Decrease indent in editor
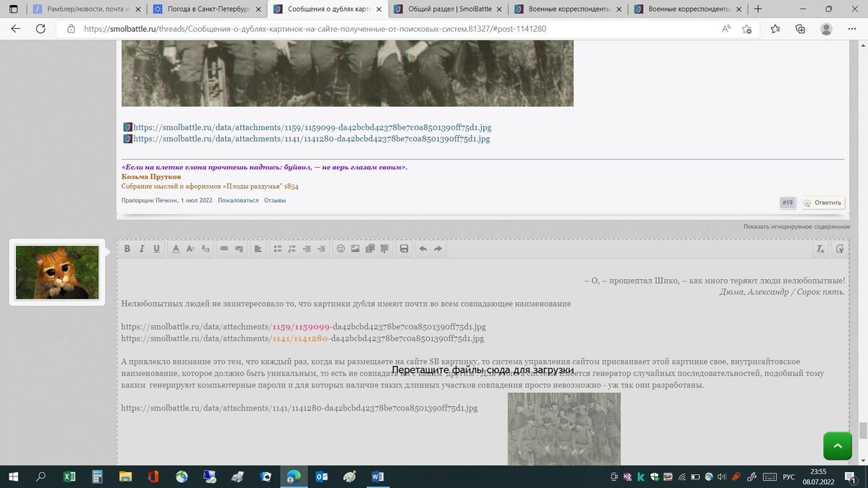This screenshot has width=868, height=488. point(307,249)
